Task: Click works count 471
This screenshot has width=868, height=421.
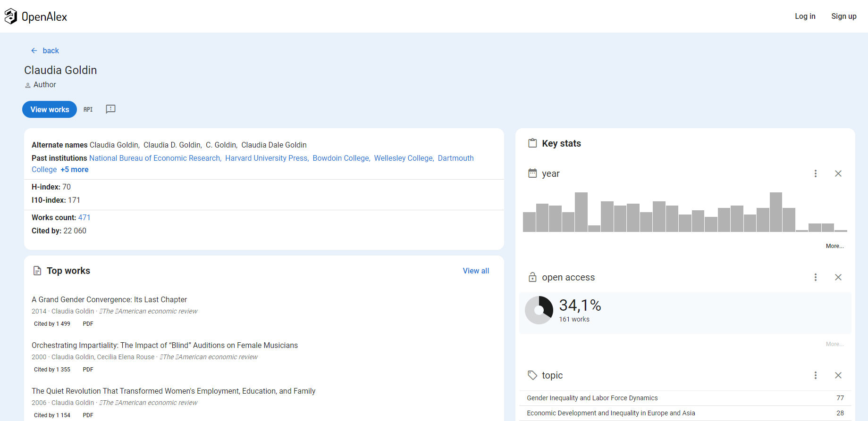Action: tap(84, 217)
